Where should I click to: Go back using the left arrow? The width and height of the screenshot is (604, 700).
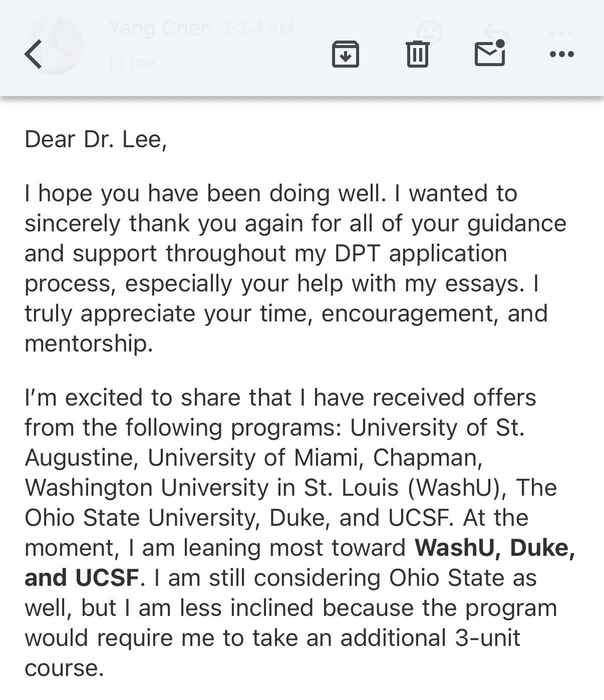(33, 54)
